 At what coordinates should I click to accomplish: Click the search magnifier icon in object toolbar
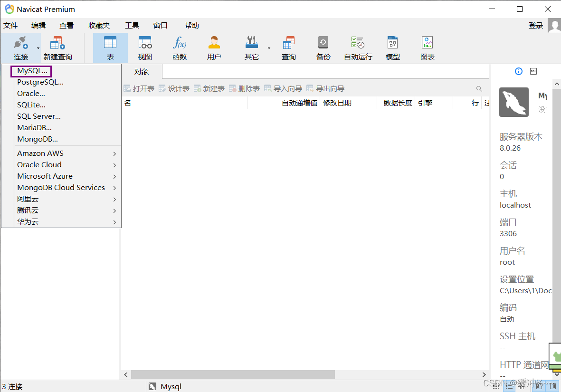tap(479, 89)
